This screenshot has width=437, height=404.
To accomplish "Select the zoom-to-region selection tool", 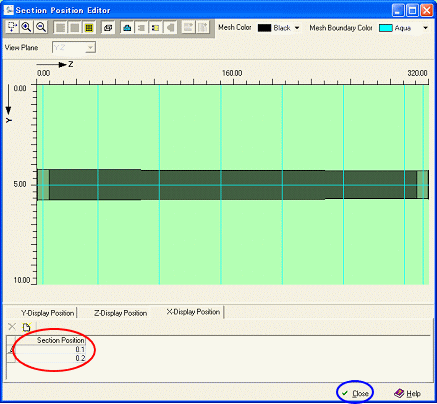I will (x=12, y=27).
